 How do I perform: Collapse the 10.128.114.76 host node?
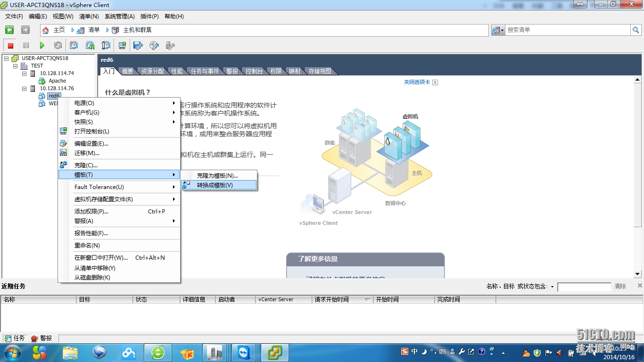[25, 88]
